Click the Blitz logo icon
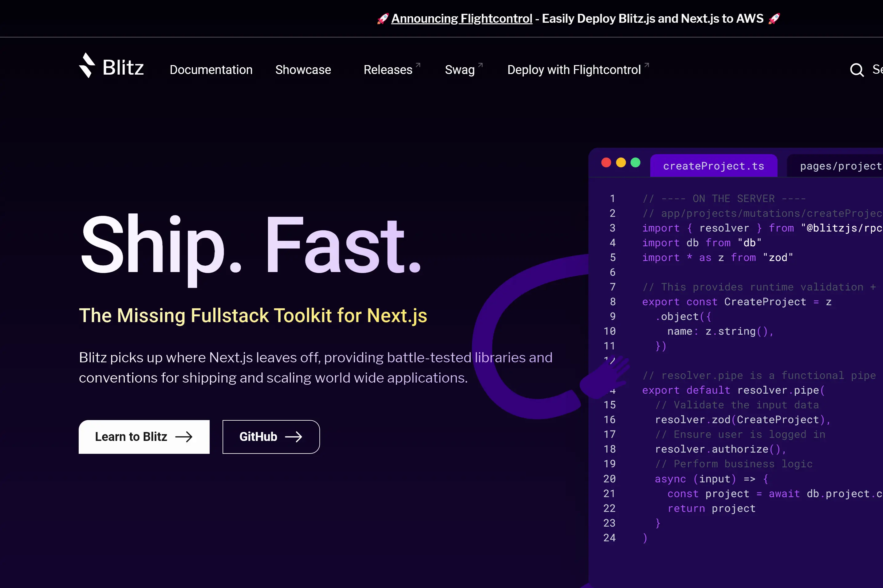 87,66
